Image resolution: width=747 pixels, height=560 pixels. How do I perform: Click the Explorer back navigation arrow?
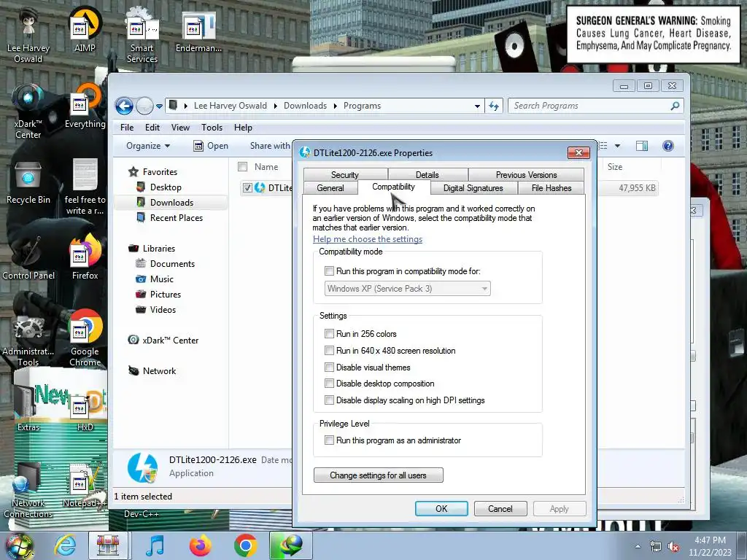(124, 106)
